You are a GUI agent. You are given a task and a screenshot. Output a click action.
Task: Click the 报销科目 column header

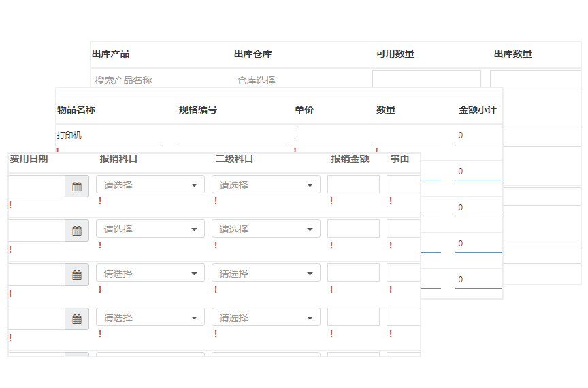118,159
